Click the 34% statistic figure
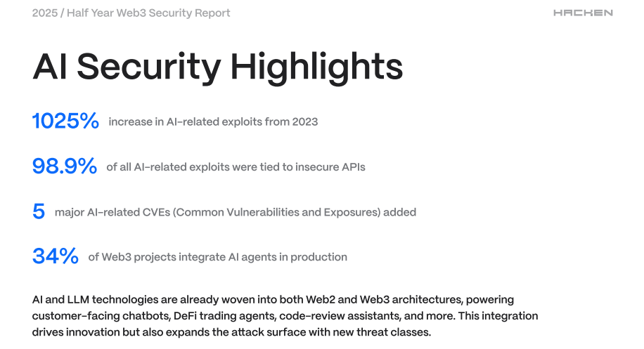 [56, 256]
